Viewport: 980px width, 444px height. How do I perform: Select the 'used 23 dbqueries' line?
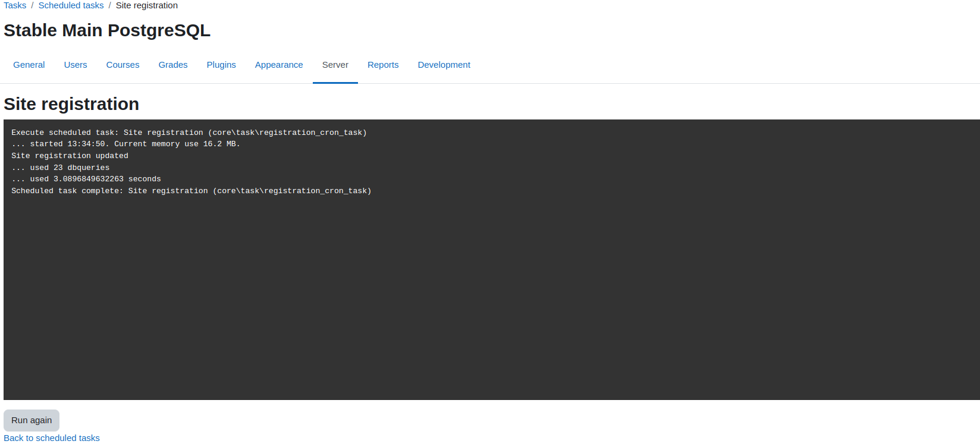(x=60, y=168)
